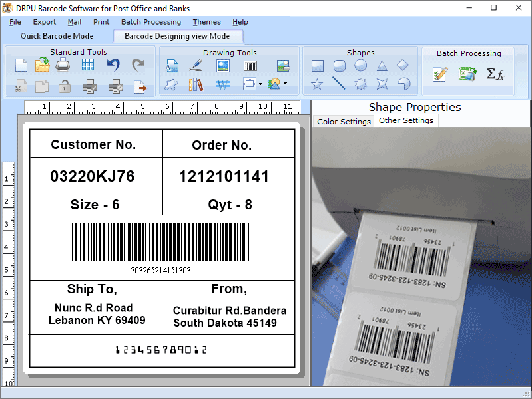Click the padlock unlock icon
This screenshot has height=399, width=532.
point(64,86)
